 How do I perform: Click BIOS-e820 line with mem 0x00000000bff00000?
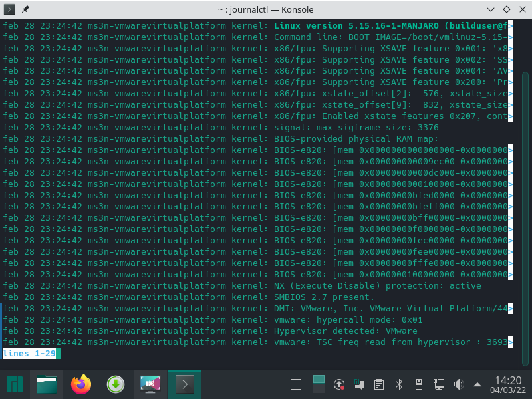click(x=258, y=218)
